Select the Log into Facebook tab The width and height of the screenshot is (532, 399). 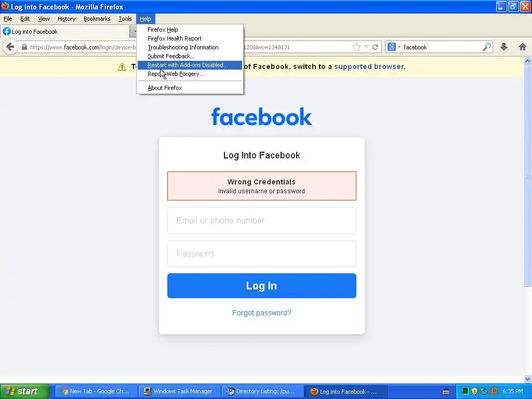[x=64, y=32]
